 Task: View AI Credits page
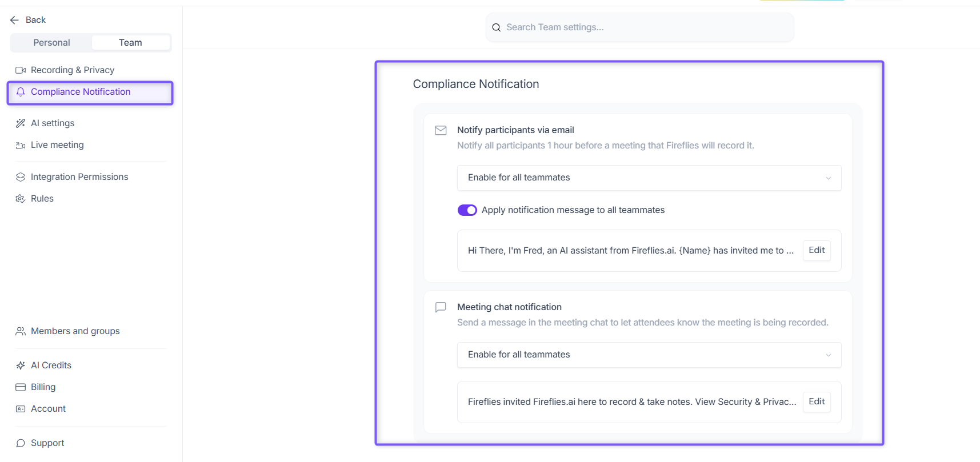[51, 365]
